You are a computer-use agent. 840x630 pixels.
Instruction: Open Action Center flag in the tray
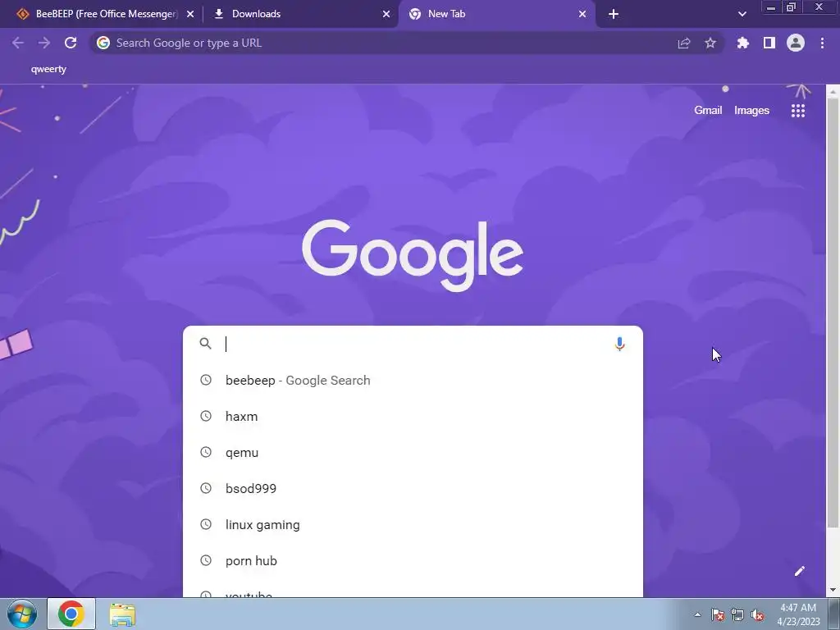click(x=717, y=614)
